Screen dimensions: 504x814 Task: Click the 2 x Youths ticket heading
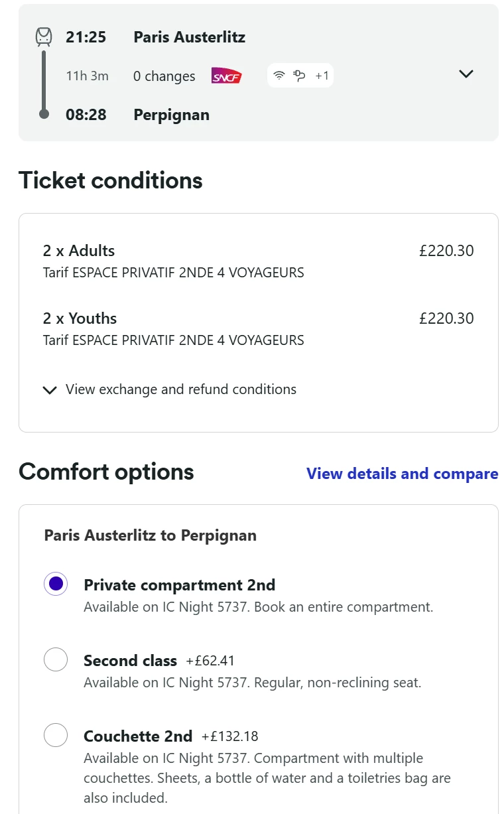(80, 318)
